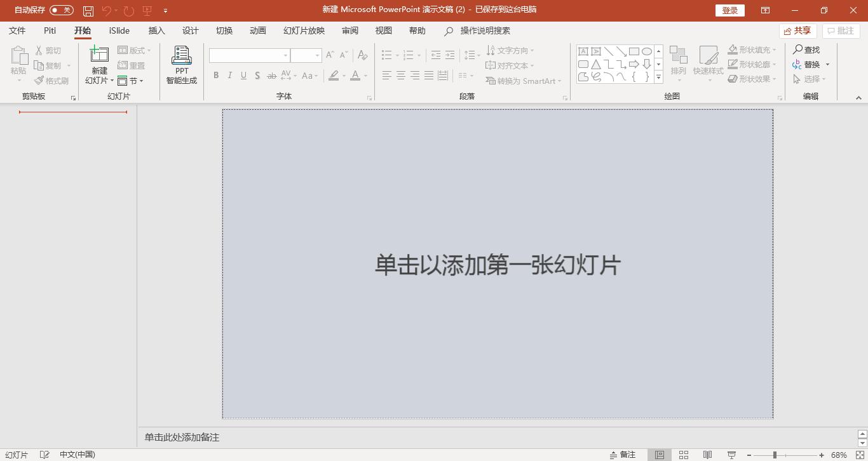The width and height of the screenshot is (868, 461).
Task: Toggle bold formatting
Action: point(215,75)
